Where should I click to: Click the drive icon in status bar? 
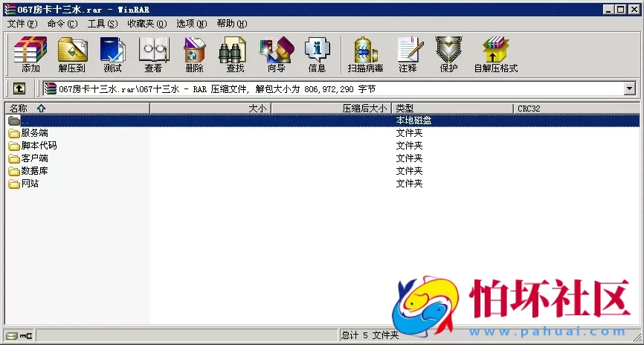(11, 335)
